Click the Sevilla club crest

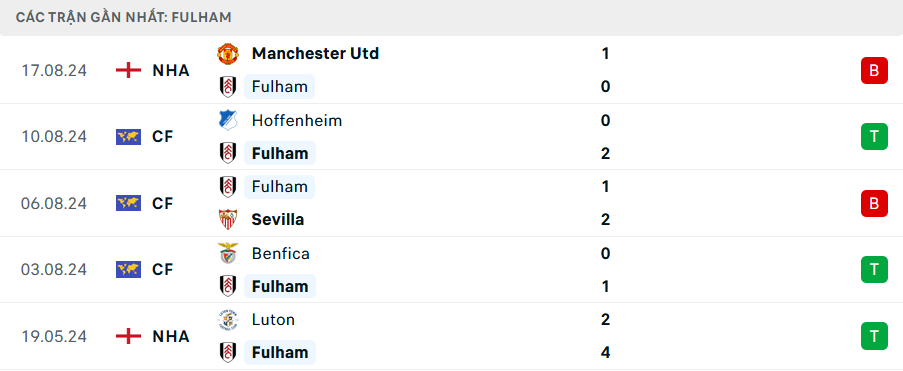click(x=227, y=219)
